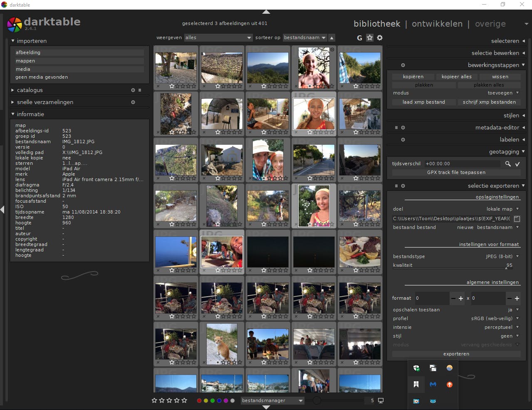The height and width of the screenshot is (410, 532).
Task: Toggle image grouping with the G button
Action: [359, 38]
